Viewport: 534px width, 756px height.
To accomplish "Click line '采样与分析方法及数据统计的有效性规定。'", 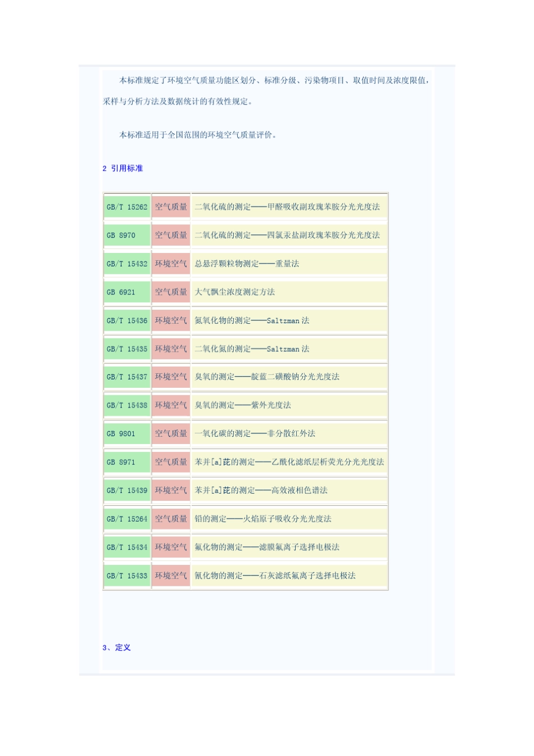I will click(x=178, y=102).
